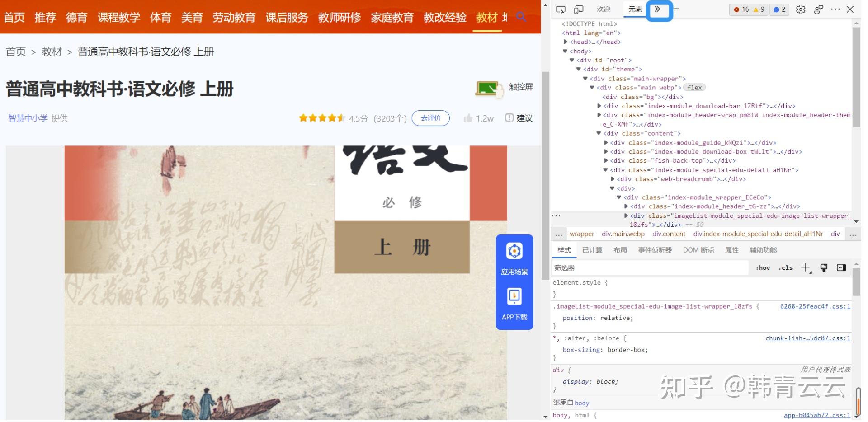Image resolution: width=868 pixels, height=422 pixels.
Task: Collapse the div class="content" node
Action: click(599, 133)
